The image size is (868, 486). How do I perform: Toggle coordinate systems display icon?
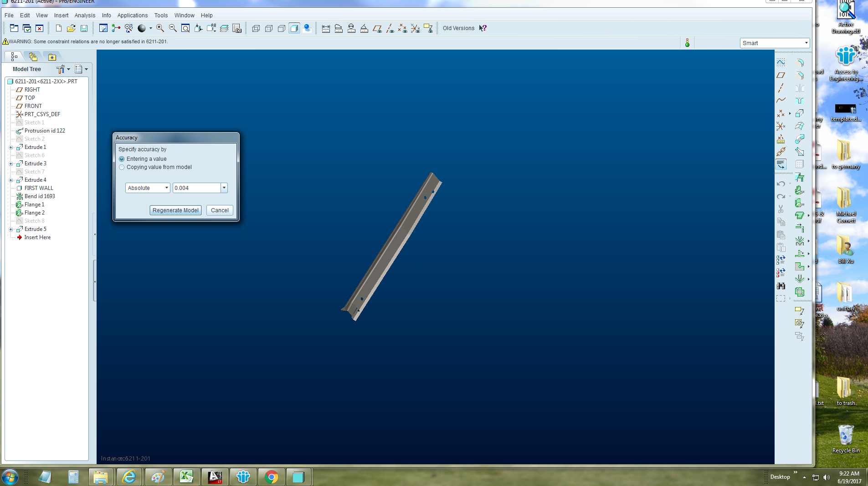[415, 28]
